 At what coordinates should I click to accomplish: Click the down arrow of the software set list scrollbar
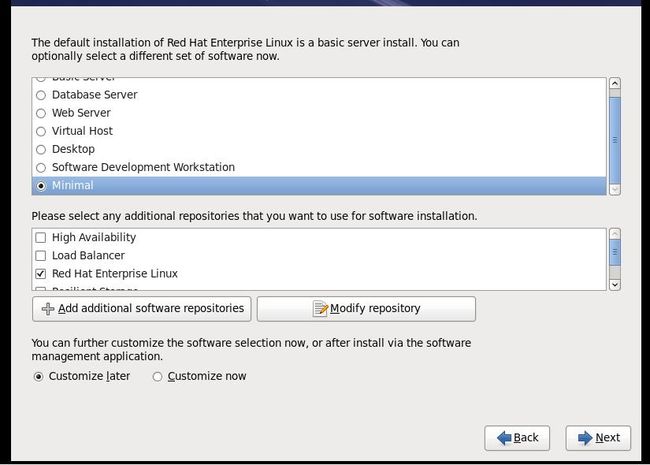point(615,189)
